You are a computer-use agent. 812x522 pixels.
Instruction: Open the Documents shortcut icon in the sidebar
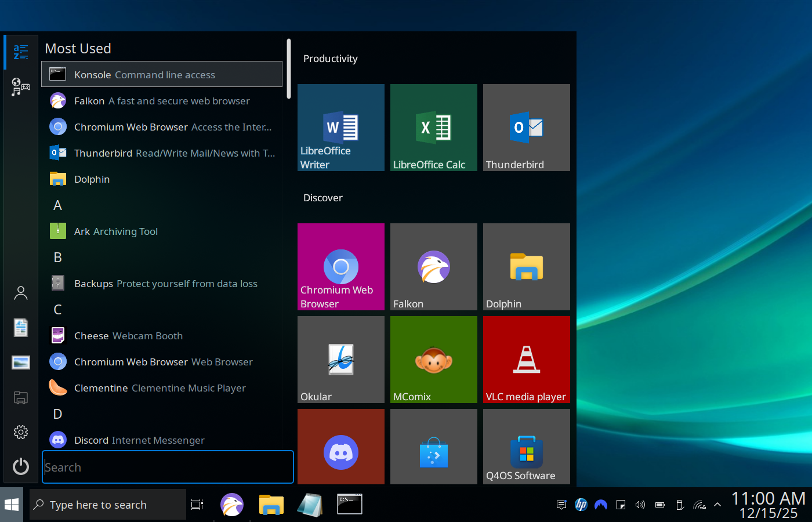pyautogui.click(x=20, y=328)
